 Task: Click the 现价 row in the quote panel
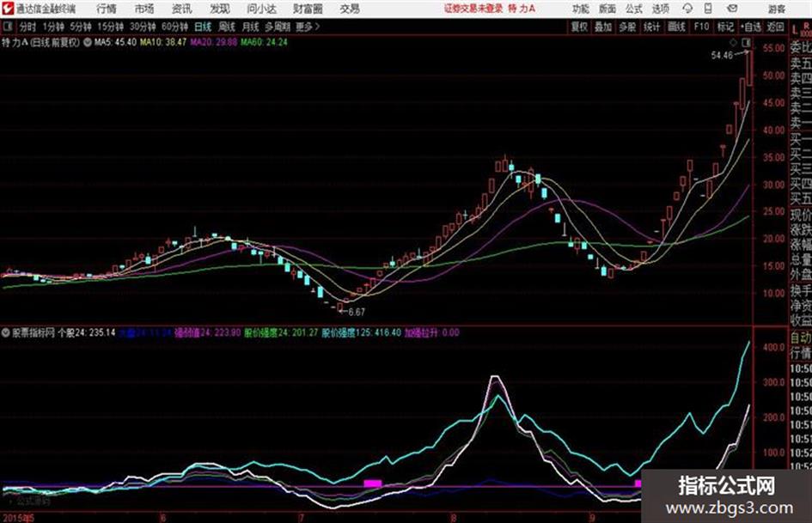click(801, 215)
